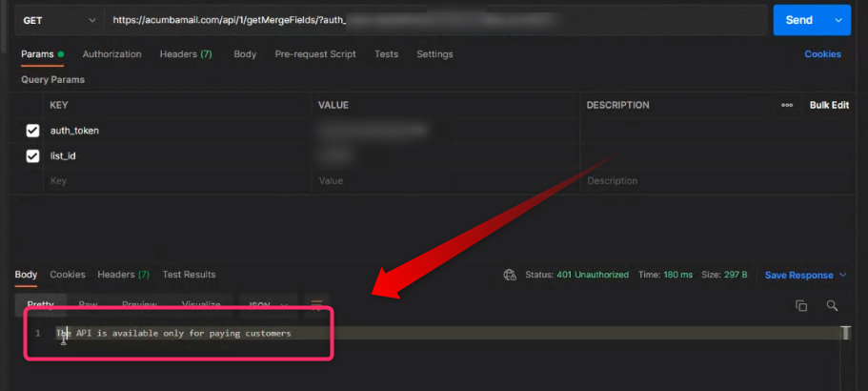
Task: Click the blue Send button
Action: click(798, 20)
